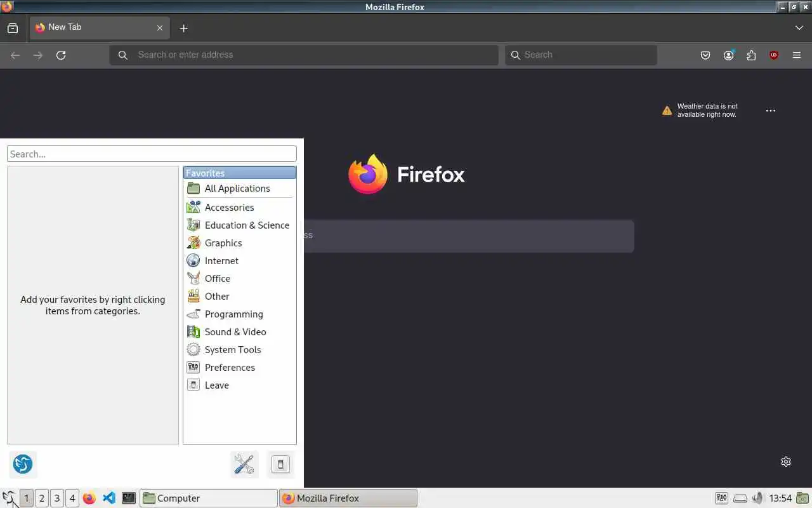This screenshot has width=812, height=508.
Task: Launch Visual Studio Code from the panel
Action: tap(109, 498)
